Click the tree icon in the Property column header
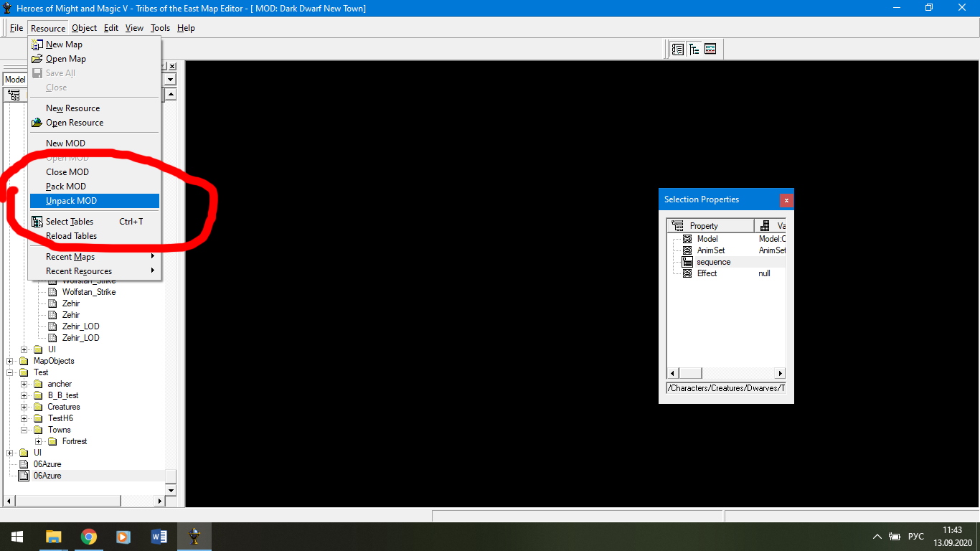This screenshot has height=551, width=980. 677,226
